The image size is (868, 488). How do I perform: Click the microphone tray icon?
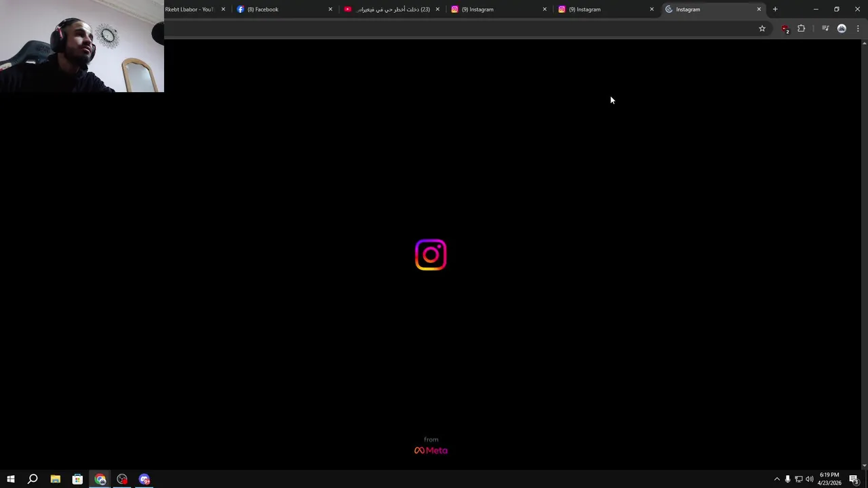787,479
